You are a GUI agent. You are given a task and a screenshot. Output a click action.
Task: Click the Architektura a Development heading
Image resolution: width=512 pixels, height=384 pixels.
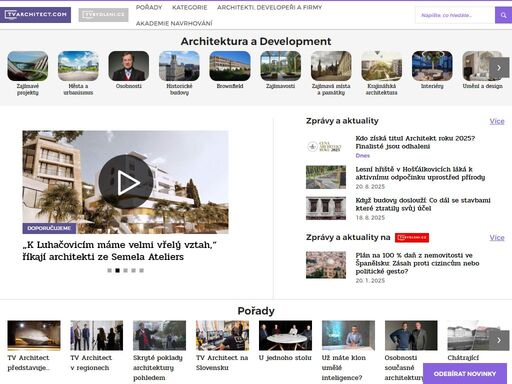[x=256, y=41]
